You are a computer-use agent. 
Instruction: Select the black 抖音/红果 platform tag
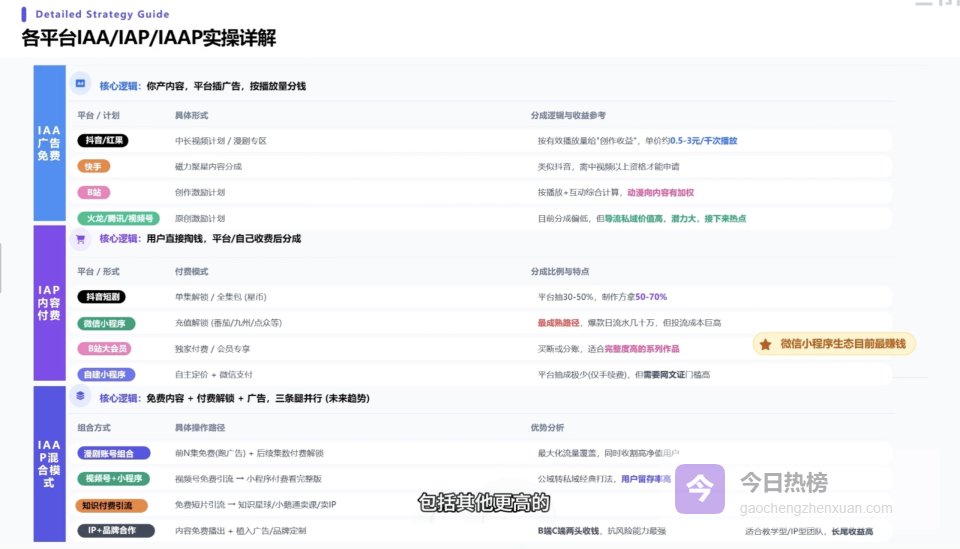(103, 141)
